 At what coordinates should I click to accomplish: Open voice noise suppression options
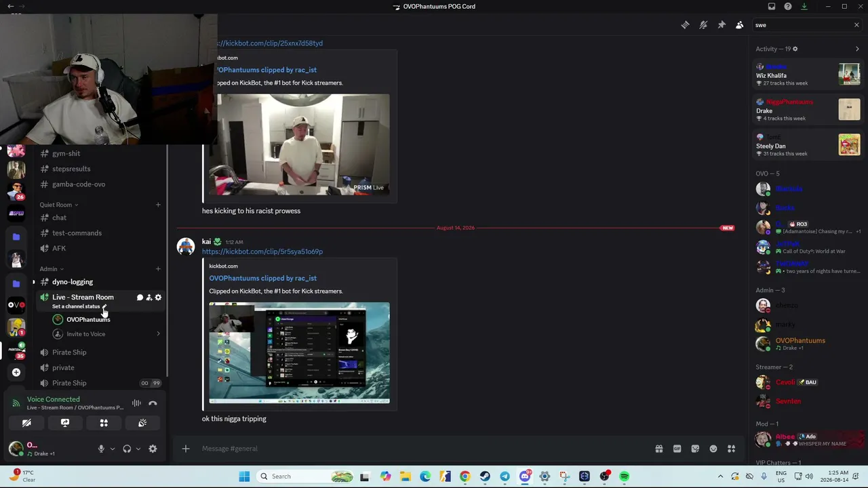[136, 403]
